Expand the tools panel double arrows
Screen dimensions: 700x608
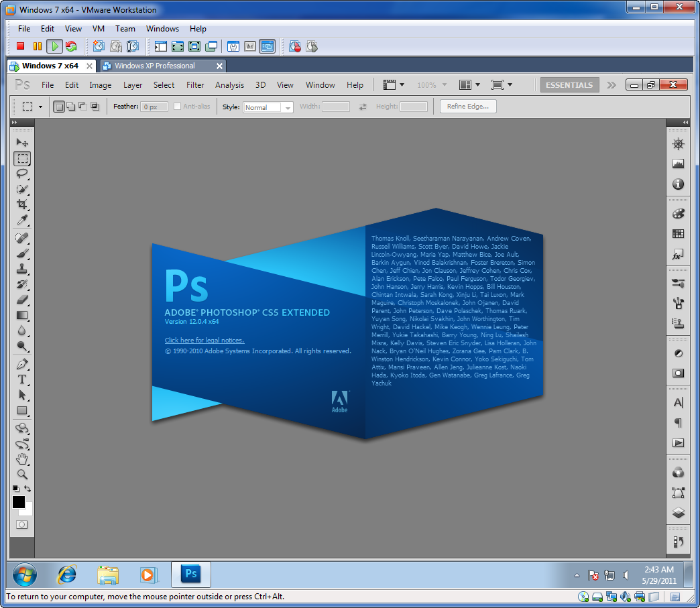click(x=14, y=122)
